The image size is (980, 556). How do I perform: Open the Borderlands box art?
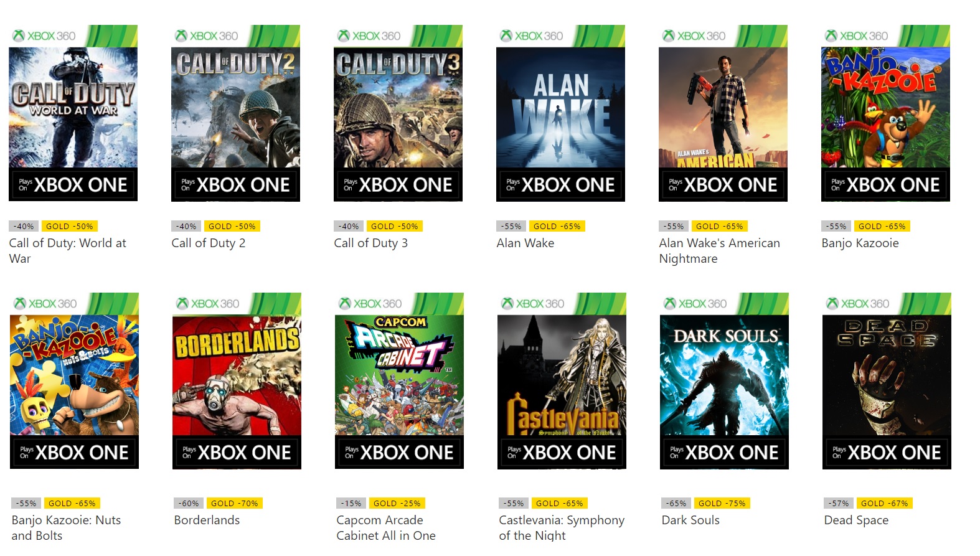237,381
